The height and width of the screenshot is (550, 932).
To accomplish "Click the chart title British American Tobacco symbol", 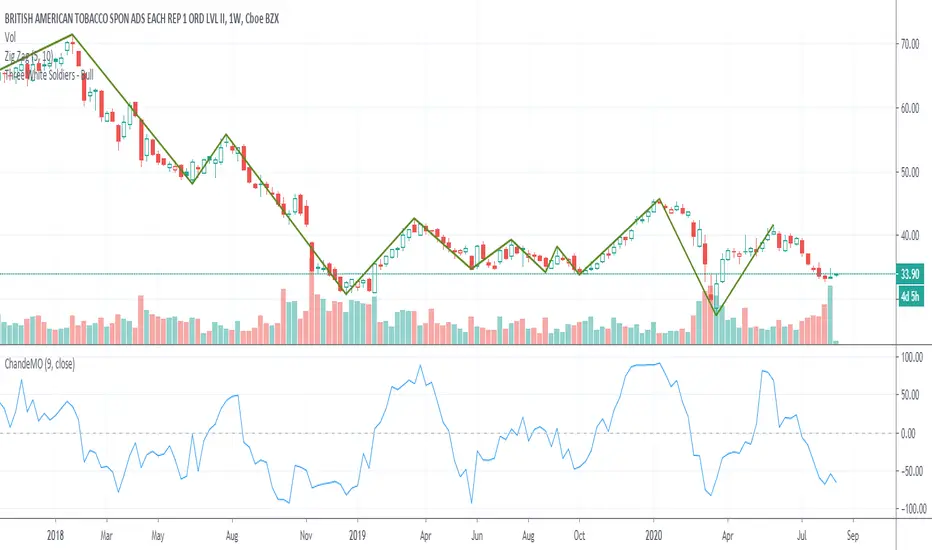I will tap(141, 19).
